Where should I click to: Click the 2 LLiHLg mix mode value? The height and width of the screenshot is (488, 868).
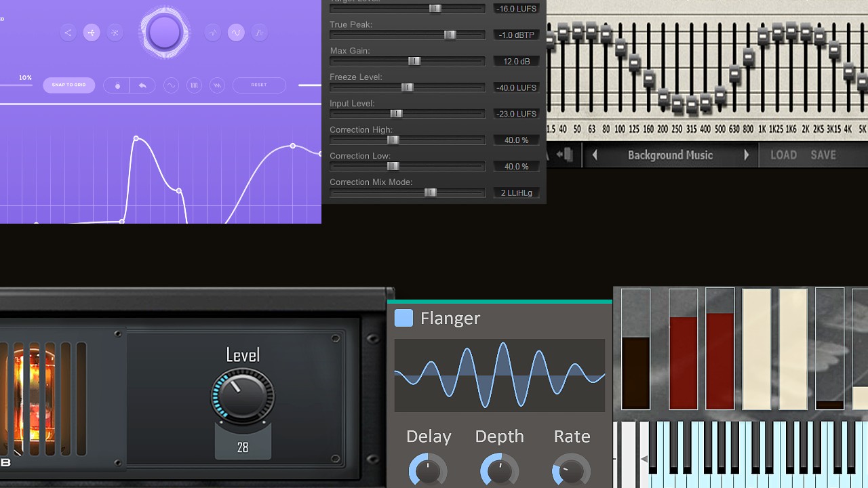(x=516, y=193)
